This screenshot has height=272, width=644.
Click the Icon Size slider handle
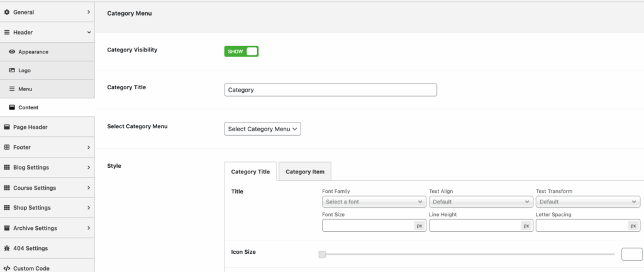pyautogui.click(x=322, y=254)
